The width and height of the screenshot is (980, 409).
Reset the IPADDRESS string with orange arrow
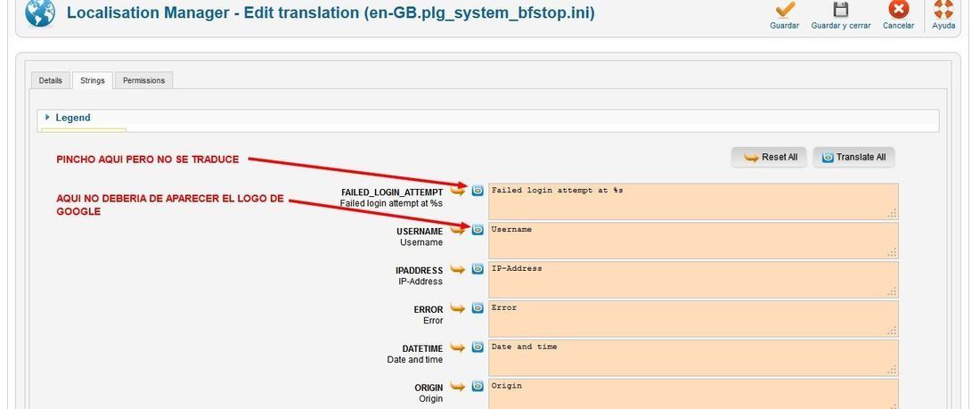click(458, 269)
